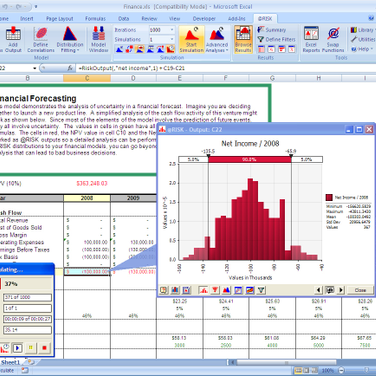Click the red 90.0% delimiter bar
This screenshot has width=376, height=376.
click(x=250, y=159)
